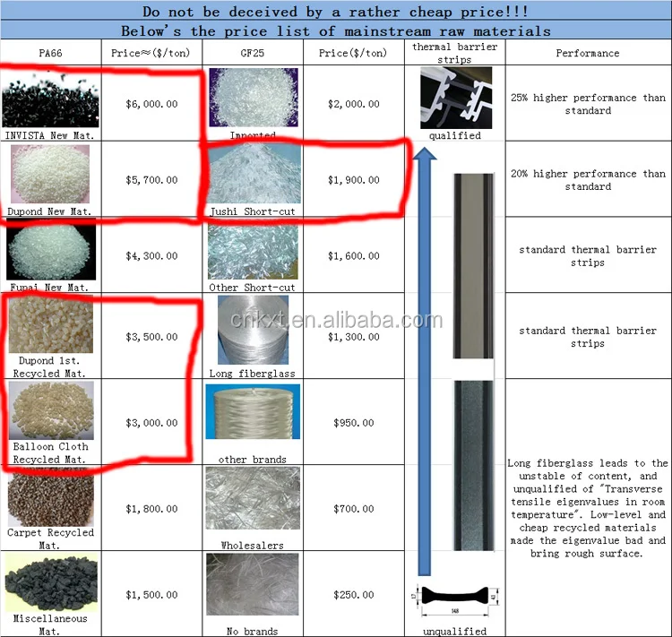Click the Miscellaneous Mat. black pellets photo
Image resolution: width=672 pixels, height=637 pixels.
pyautogui.click(x=51, y=582)
